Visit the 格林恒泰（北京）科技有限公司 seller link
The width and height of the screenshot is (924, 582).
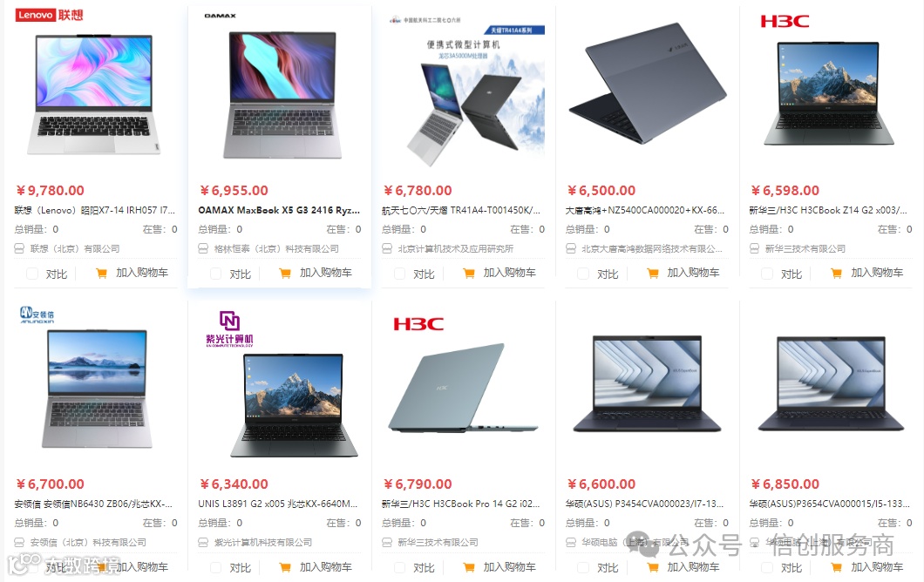coord(276,248)
